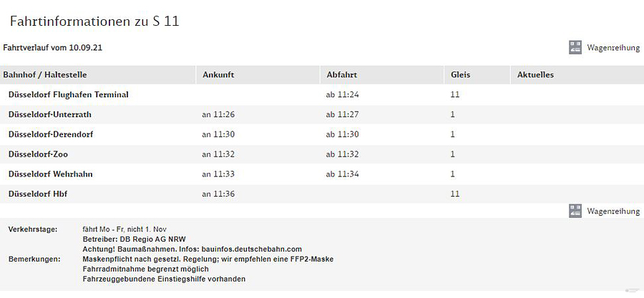Click the Abfahrt column header

tap(342, 75)
